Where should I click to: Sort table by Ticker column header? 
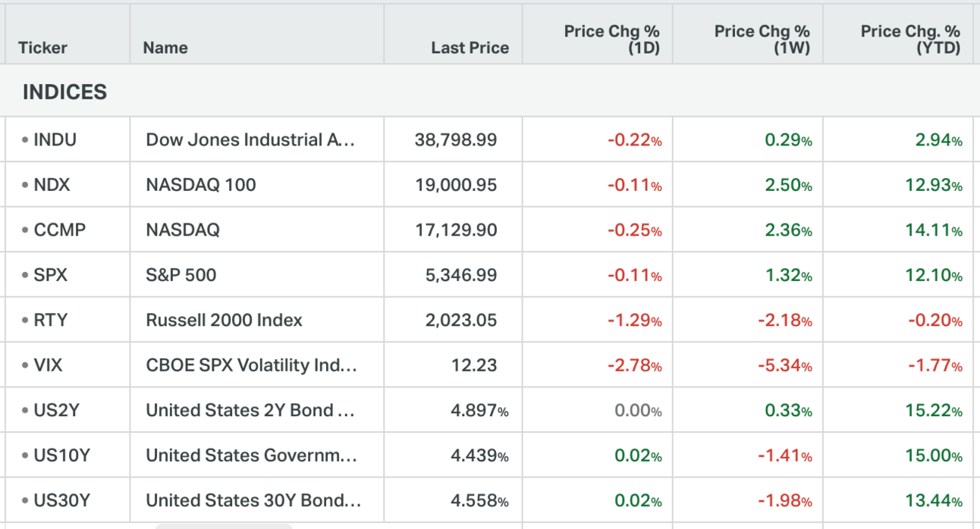[x=42, y=48]
